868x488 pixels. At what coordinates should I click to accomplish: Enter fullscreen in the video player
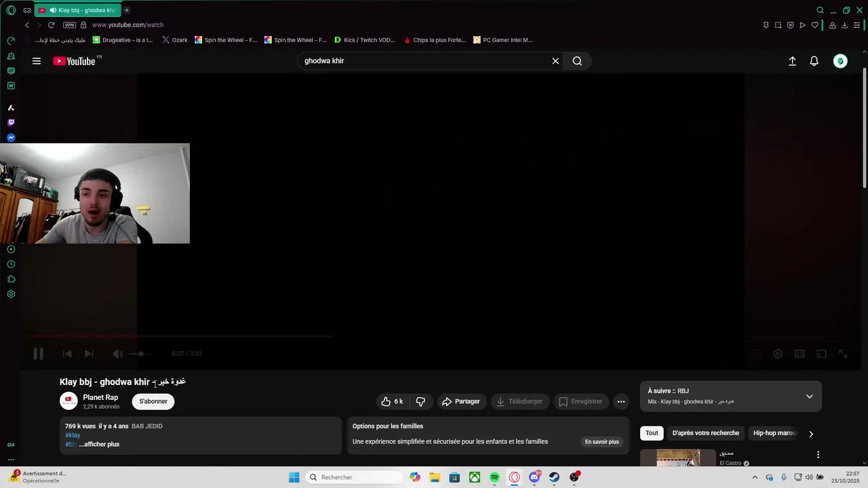click(x=843, y=353)
